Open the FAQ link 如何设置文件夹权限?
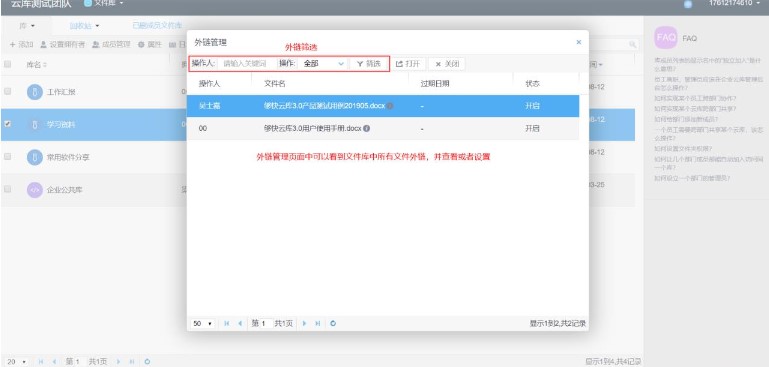 (x=683, y=148)
